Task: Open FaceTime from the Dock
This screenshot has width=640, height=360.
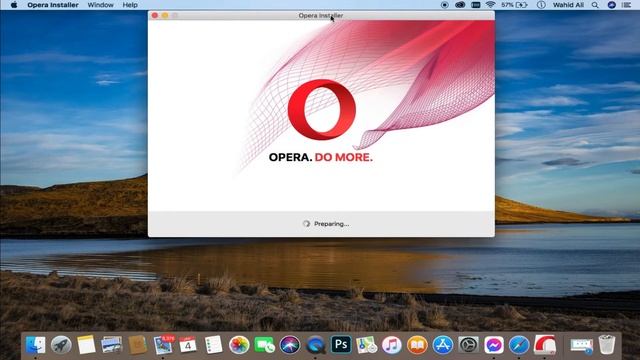Action: pyautogui.click(x=264, y=345)
